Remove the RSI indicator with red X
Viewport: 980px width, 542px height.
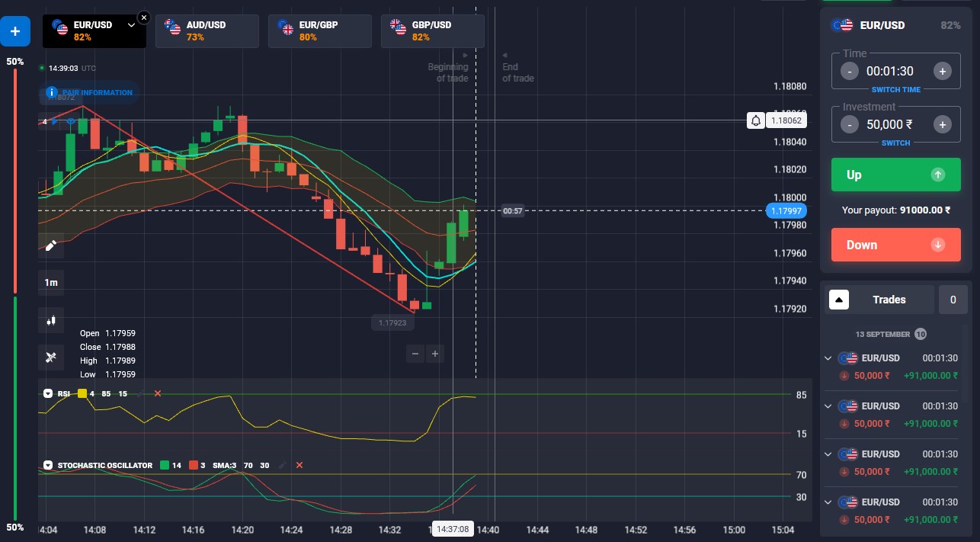tap(158, 393)
